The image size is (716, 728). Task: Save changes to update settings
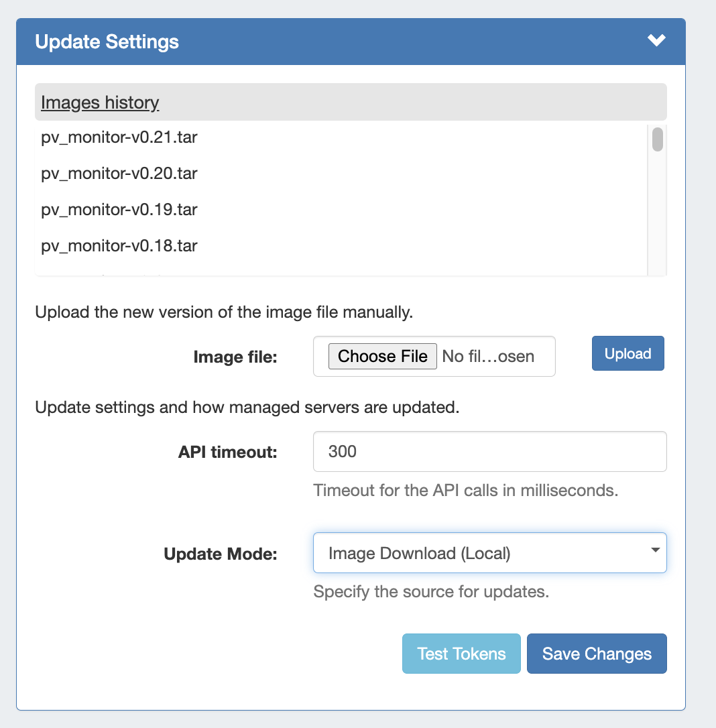point(597,654)
